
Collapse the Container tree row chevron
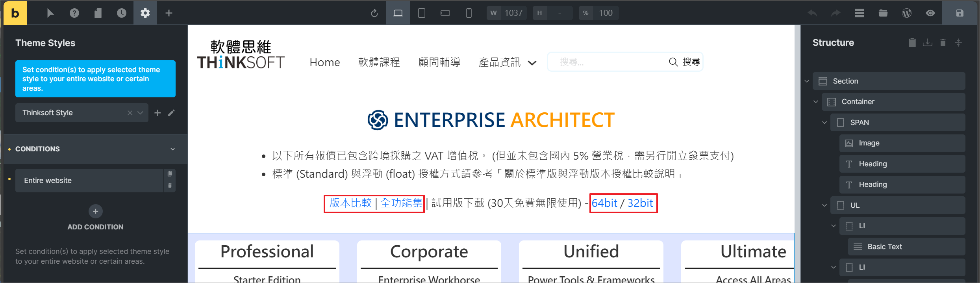(x=816, y=102)
